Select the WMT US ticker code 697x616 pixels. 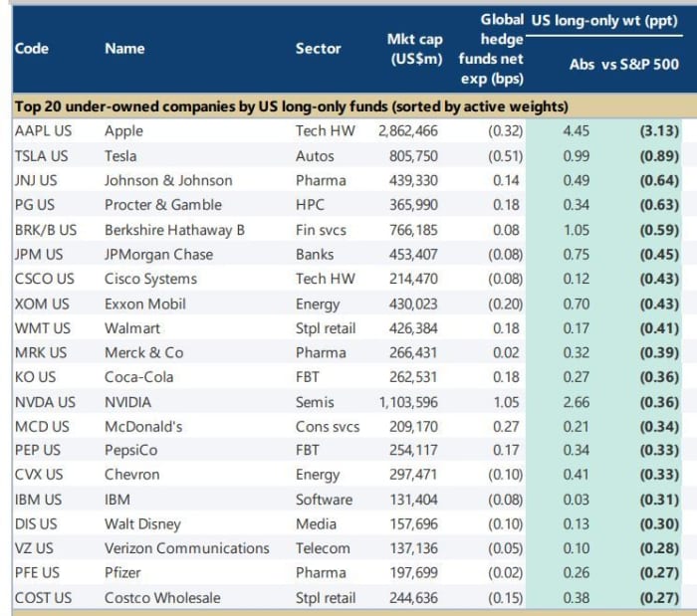point(43,328)
